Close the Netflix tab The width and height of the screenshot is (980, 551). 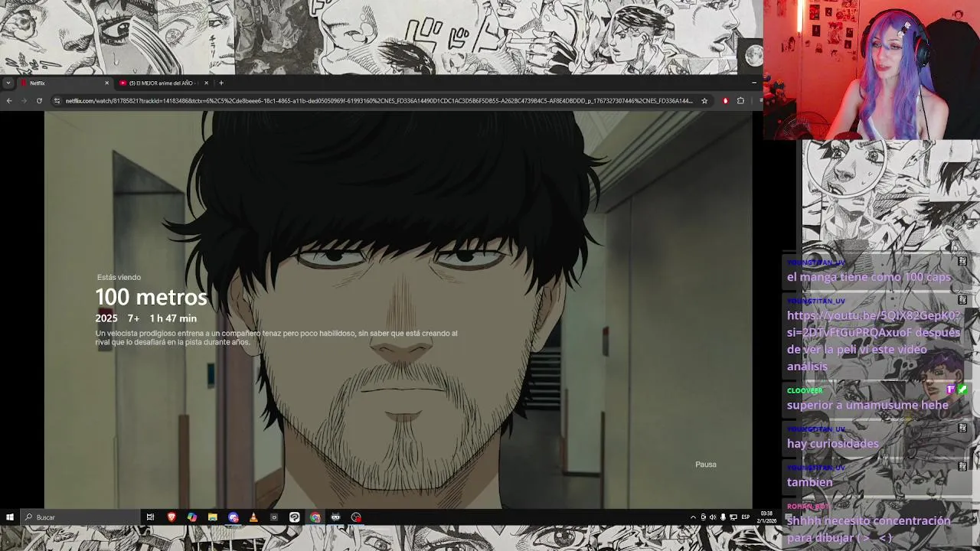106,83
